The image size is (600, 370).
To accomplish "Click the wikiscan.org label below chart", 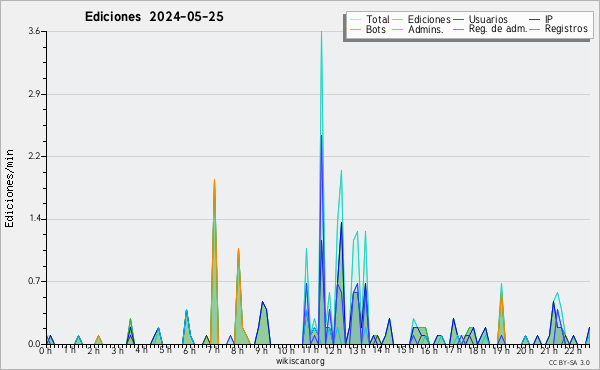I will point(300,361).
